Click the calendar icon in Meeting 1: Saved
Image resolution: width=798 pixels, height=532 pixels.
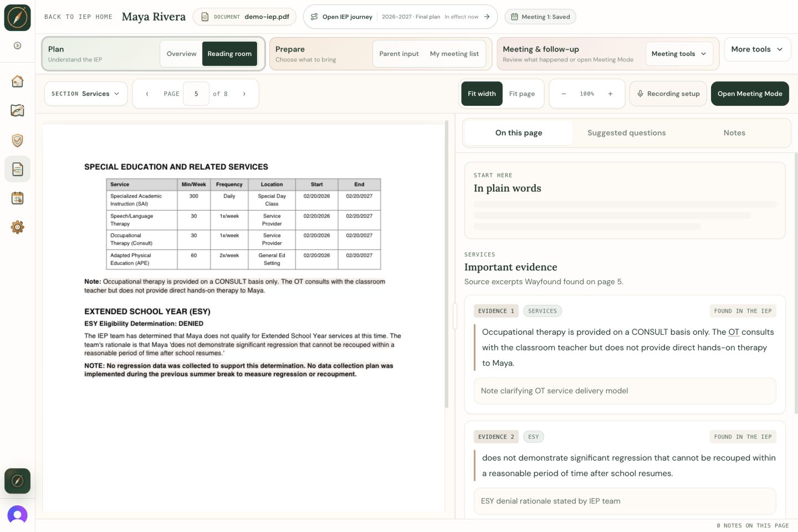click(x=514, y=17)
